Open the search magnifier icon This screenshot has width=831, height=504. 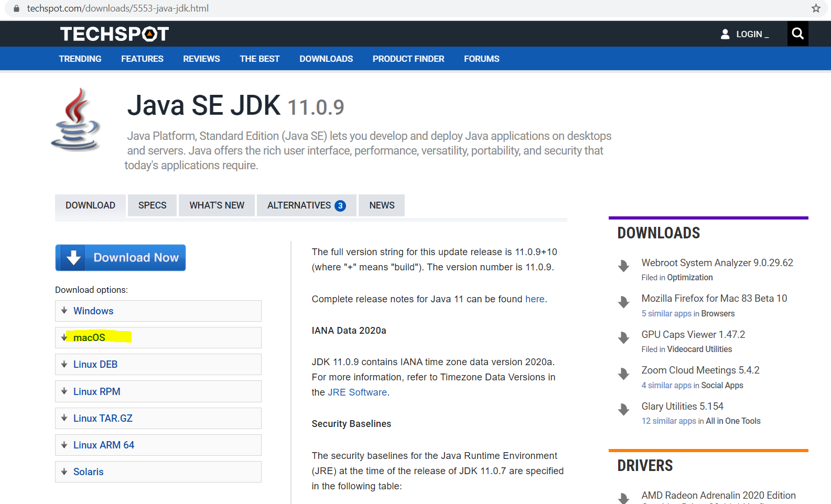[x=797, y=34]
